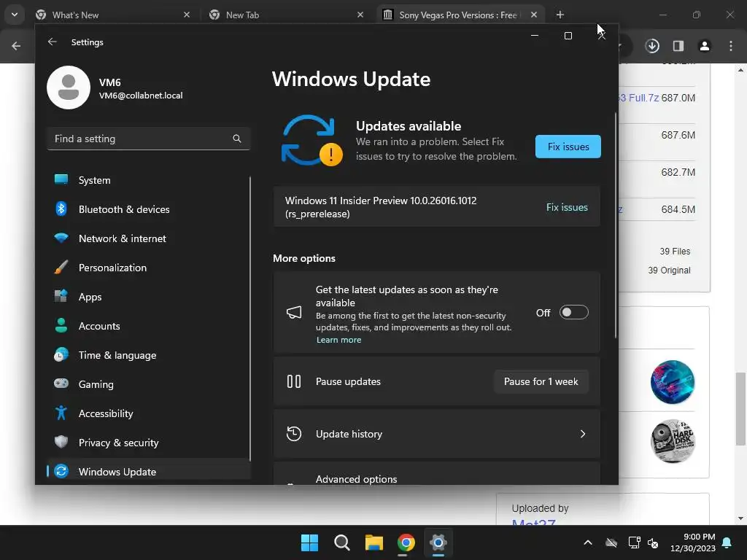Click the Hard Disk thumbnail in browser
The height and width of the screenshot is (560, 747).
(x=673, y=441)
